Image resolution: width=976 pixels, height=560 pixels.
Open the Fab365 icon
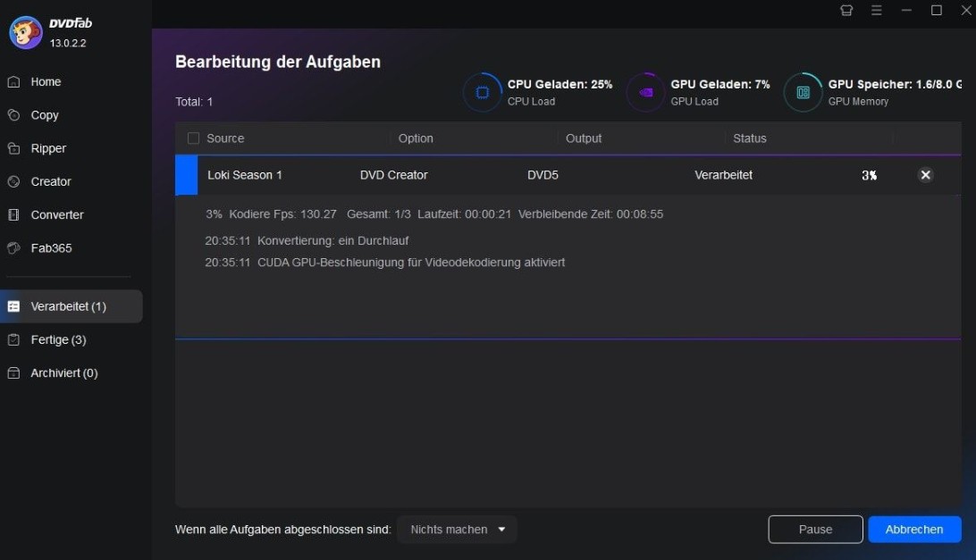(x=13, y=248)
